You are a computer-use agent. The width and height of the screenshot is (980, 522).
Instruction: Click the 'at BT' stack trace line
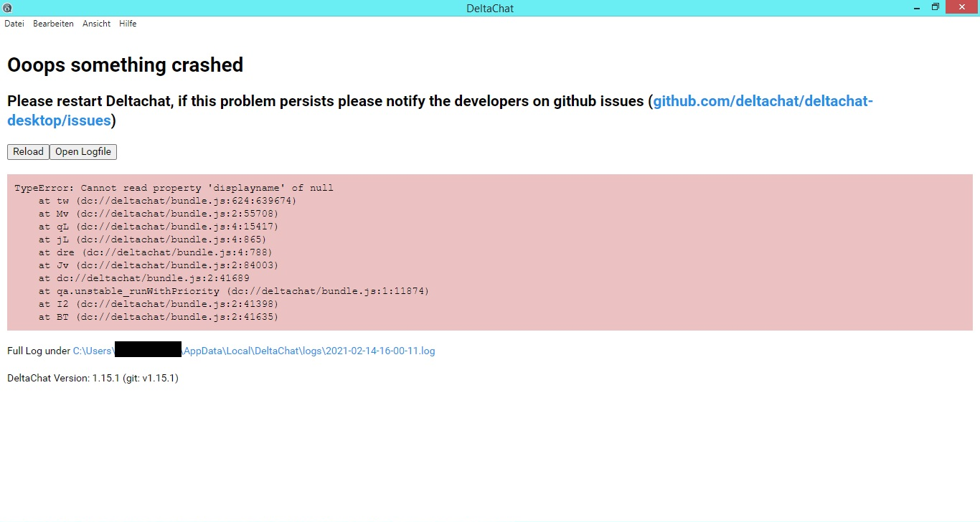159,317
